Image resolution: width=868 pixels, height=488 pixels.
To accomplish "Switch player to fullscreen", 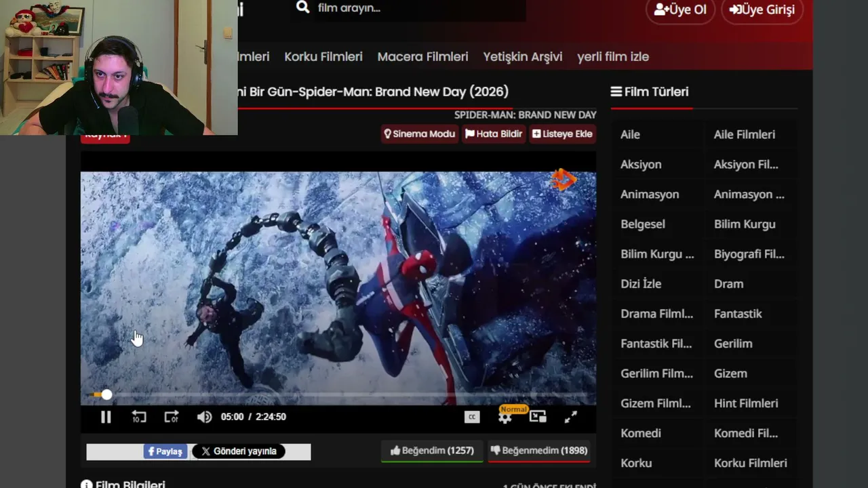I will click(x=571, y=417).
